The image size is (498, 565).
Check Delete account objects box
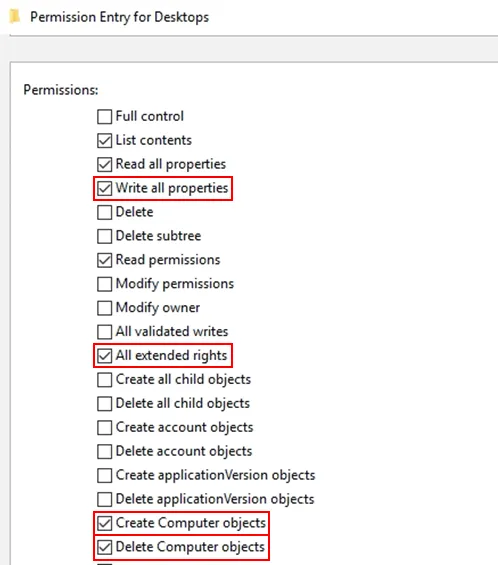pyautogui.click(x=105, y=451)
